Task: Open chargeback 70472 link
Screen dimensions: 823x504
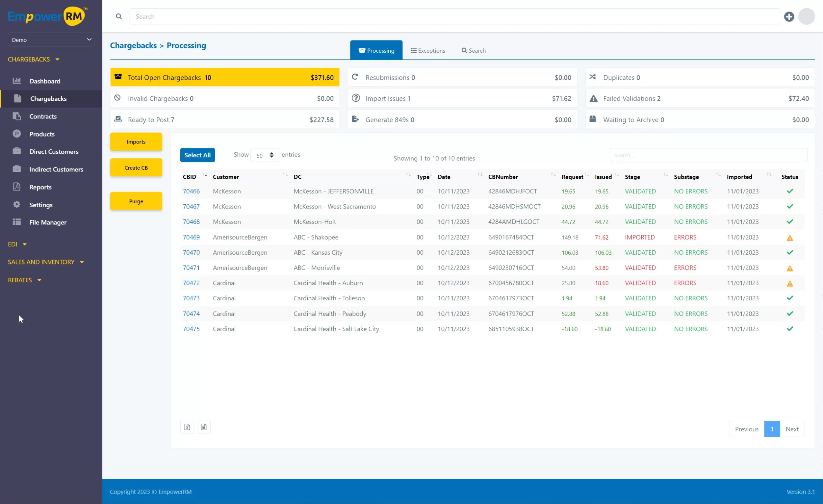Action: (x=191, y=283)
